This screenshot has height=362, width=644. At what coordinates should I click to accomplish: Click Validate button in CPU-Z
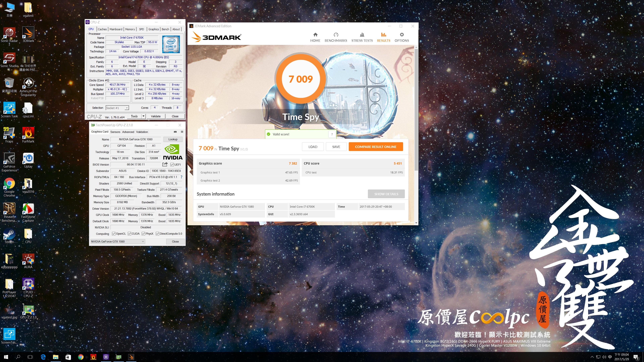point(156,116)
